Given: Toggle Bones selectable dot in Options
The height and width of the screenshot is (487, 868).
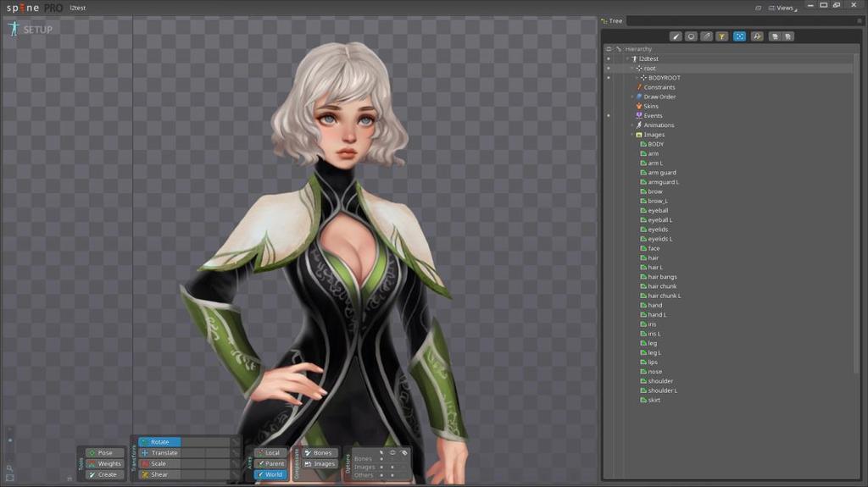Looking at the screenshot, I should [x=381, y=459].
